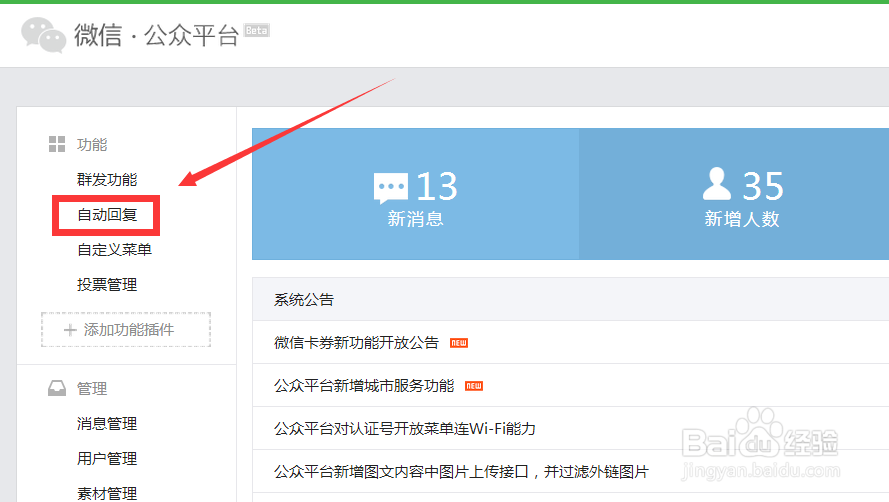Open the 13 新消息 tile

416,194
